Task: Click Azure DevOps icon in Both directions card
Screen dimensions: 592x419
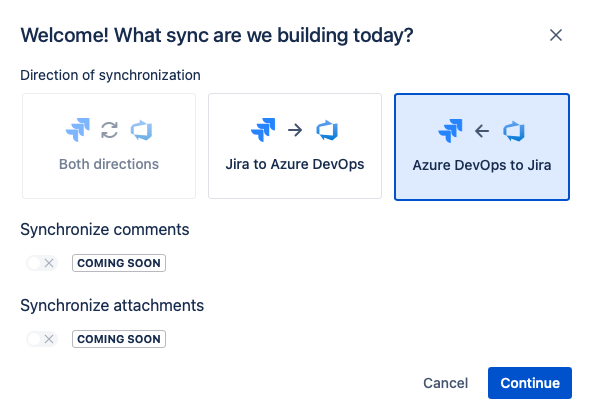Action: 142,130
